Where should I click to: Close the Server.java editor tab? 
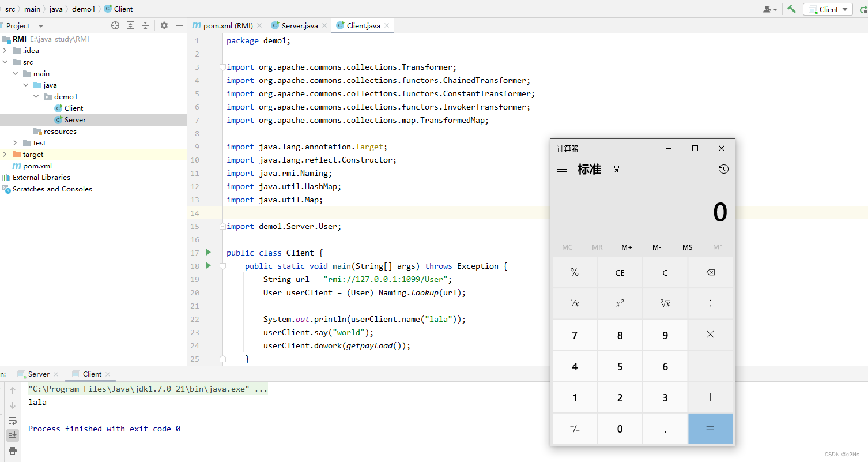pyautogui.click(x=324, y=25)
